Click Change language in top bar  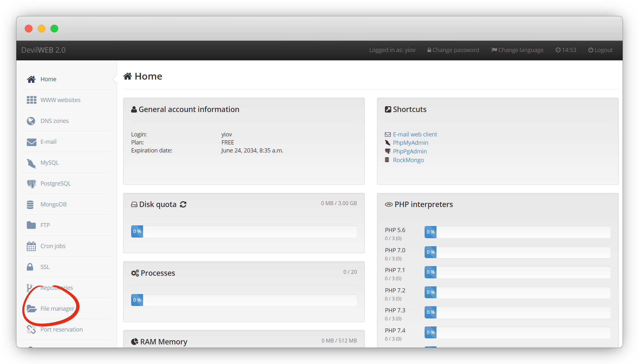517,50
